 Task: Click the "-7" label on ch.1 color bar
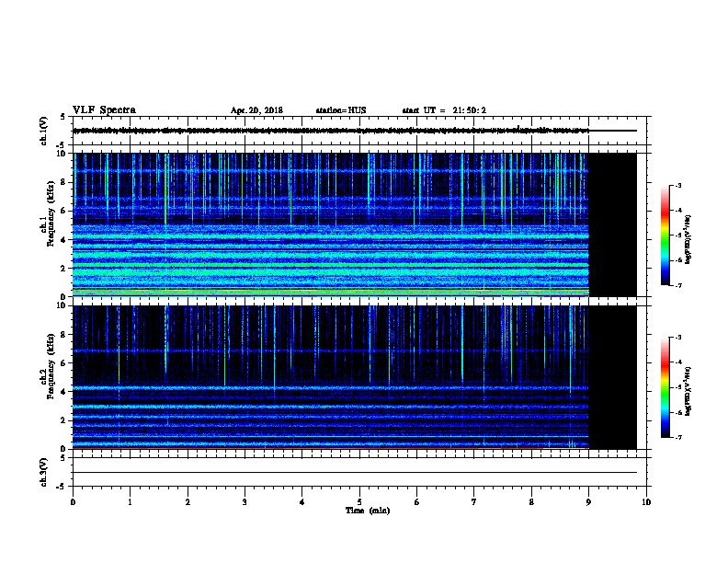pyautogui.click(x=678, y=285)
